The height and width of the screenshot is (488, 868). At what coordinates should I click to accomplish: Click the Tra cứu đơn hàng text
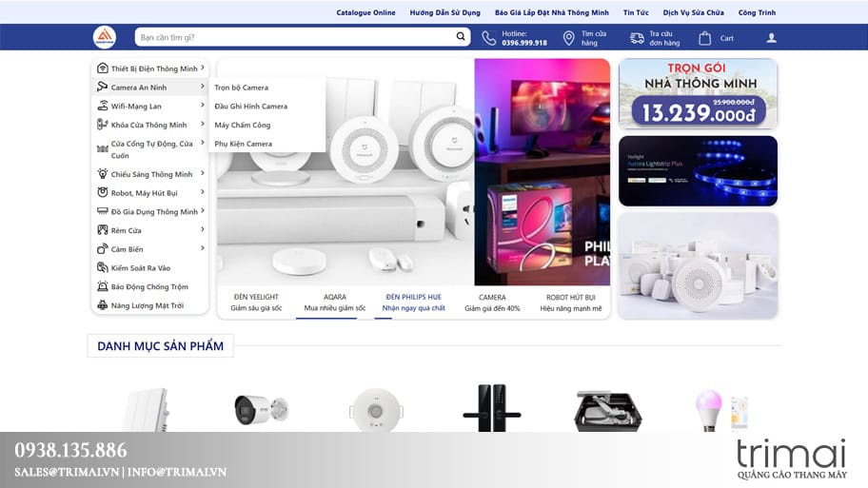click(x=664, y=38)
